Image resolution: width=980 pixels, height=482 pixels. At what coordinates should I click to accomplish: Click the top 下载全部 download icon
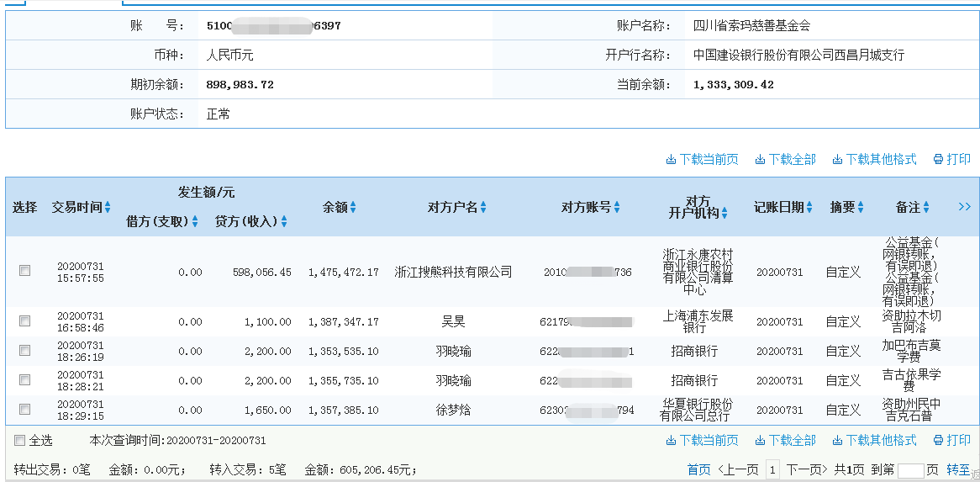point(760,160)
